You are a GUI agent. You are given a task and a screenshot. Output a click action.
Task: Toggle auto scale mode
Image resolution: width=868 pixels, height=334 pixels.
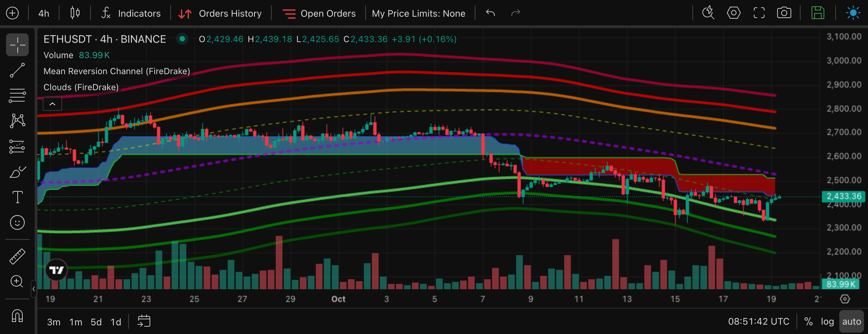pos(852,322)
